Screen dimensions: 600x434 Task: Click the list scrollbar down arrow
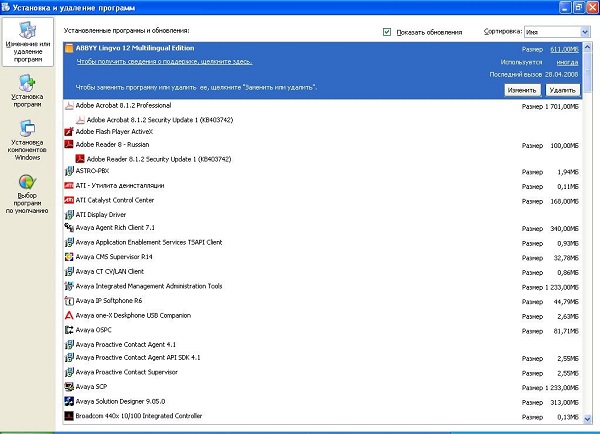[x=588, y=419]
